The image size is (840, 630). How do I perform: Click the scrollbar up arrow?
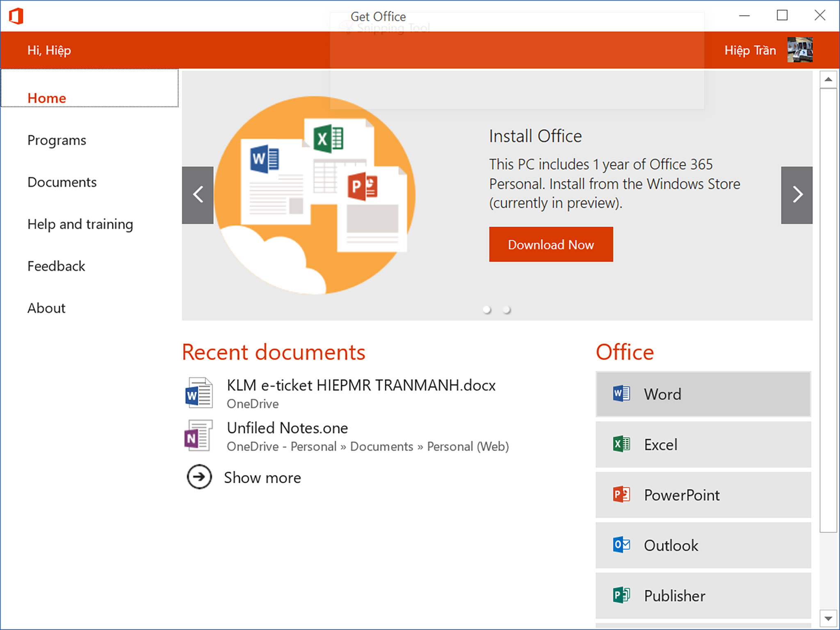pyautogui.click(x=828, y=79)
